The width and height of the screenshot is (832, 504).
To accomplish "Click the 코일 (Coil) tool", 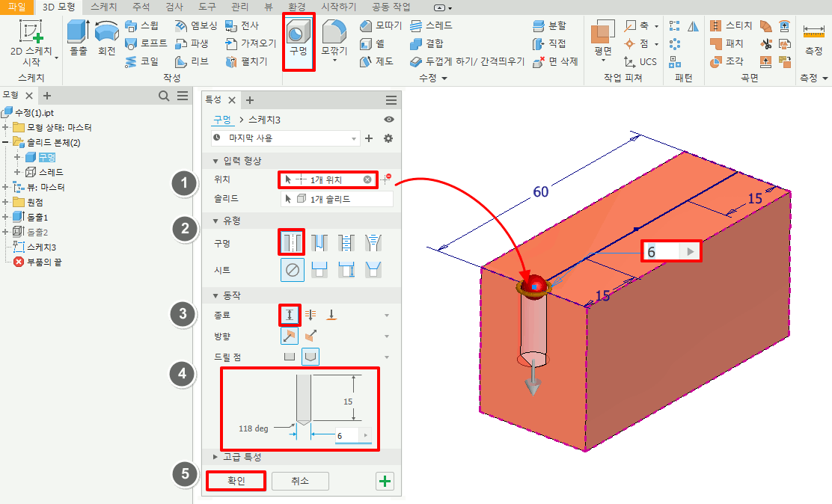I will coord(141,61).
